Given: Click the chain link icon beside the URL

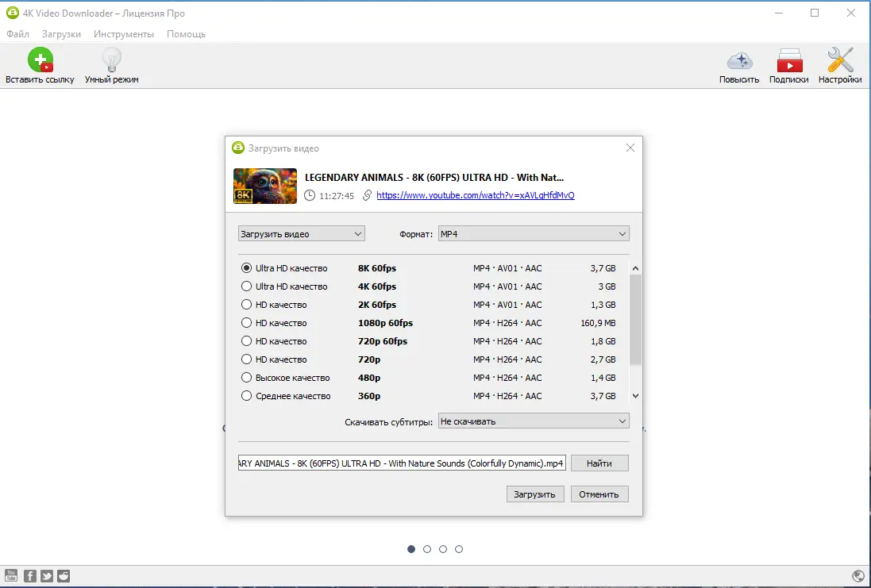Looking at the screenshot, I should tap(367, 195).
